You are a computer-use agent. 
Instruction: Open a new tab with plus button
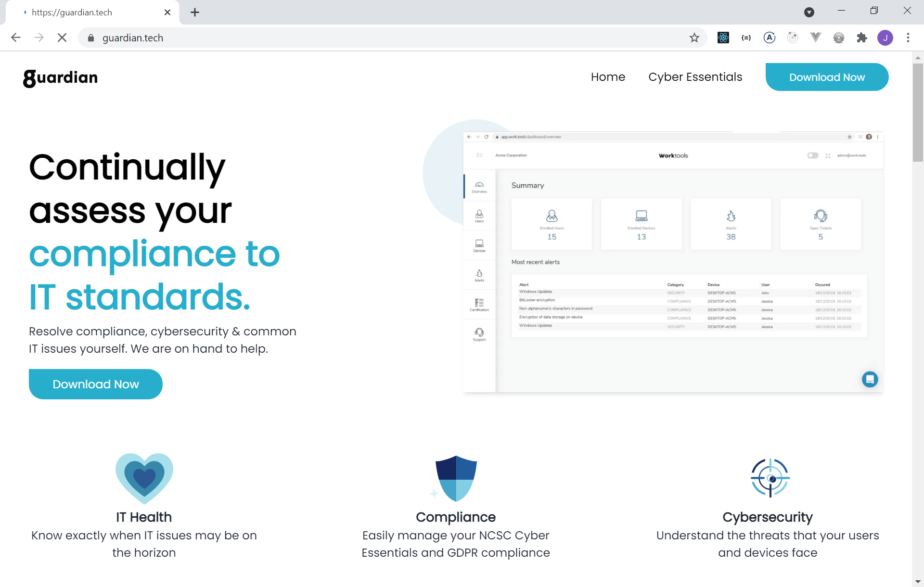(x=195, y=13)
